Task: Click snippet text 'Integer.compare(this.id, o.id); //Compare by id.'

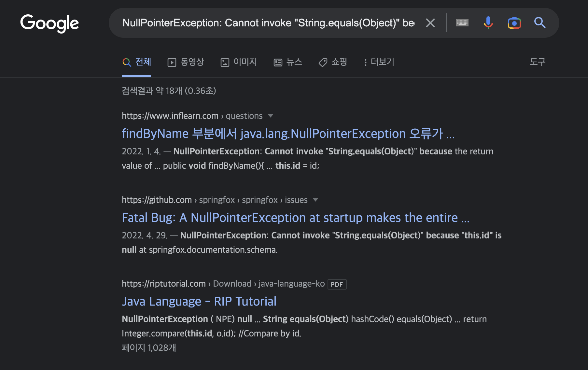Action: (211, 333)
